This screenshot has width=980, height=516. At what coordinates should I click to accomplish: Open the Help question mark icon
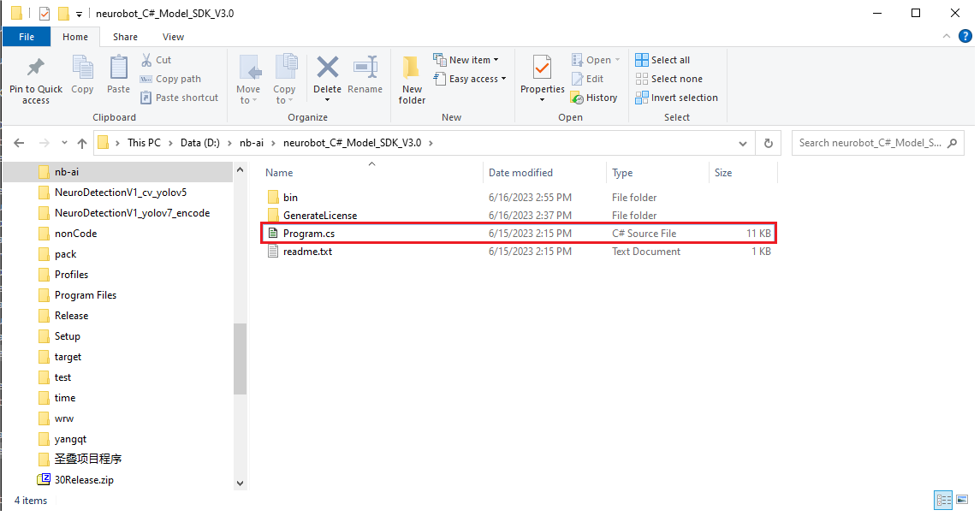(965, 37)
